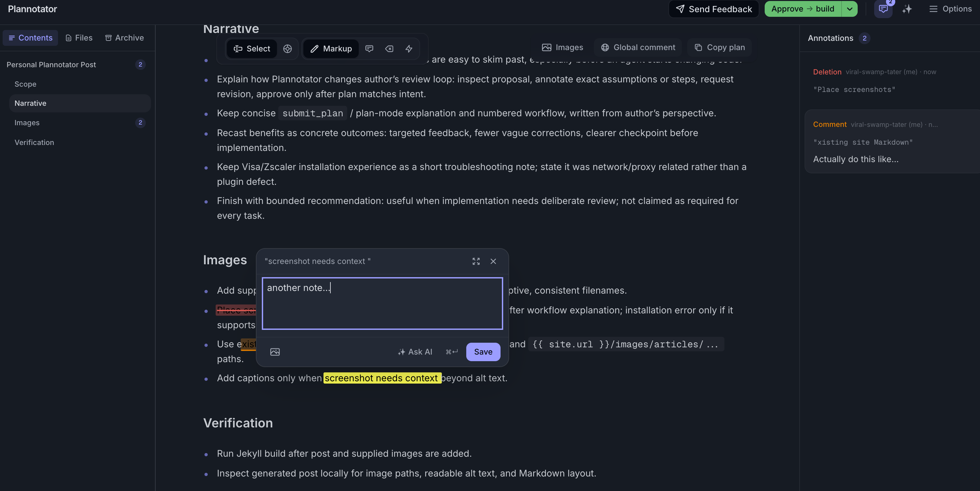The width and height of the screenshot is (980, 491).
Task: Click 'Run Jekyll build' bullet line
Action: [344, 454]
